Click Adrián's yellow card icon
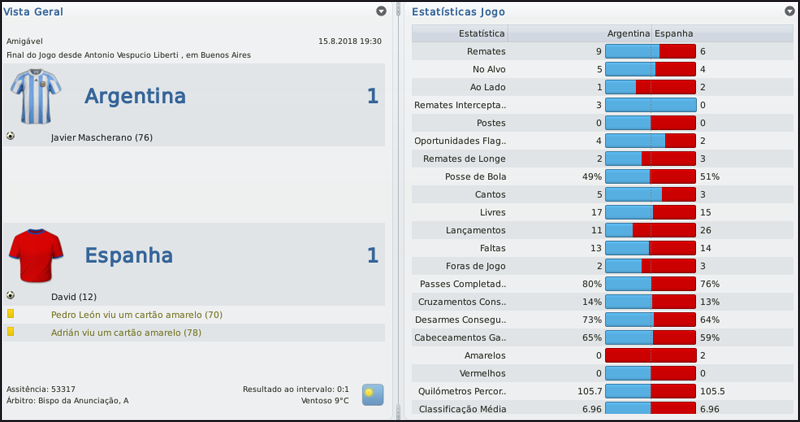Screen dimensions: 800x422 click(x=11, y=332)
